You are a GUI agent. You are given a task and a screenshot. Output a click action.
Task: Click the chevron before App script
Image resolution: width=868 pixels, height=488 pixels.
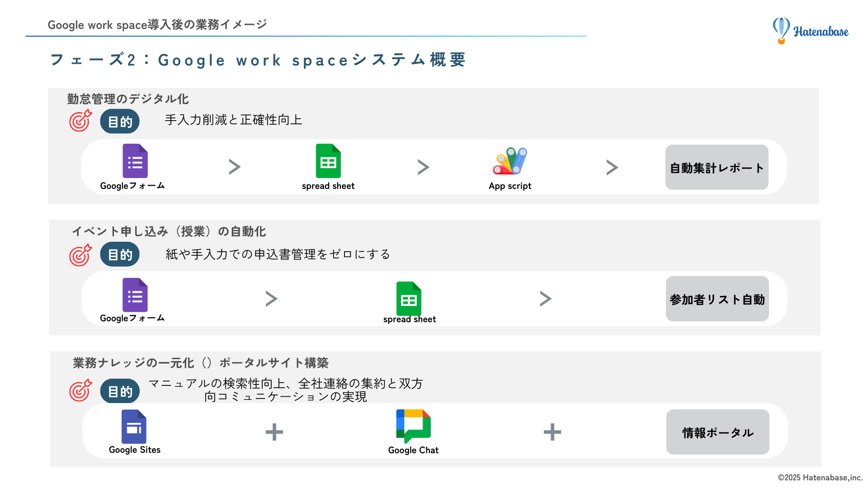423,167
